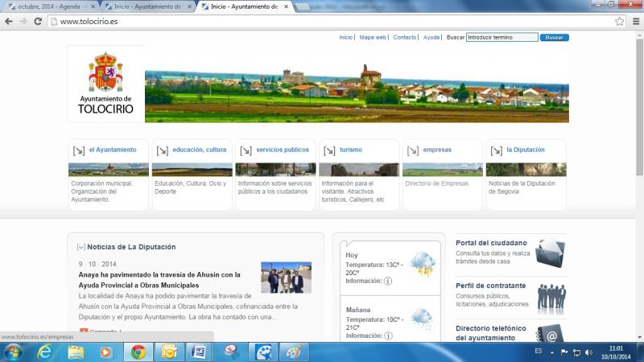This screenshot has height=362, width=644.
Task: Reload the page with the refresh button
Action: coord(38,22)
